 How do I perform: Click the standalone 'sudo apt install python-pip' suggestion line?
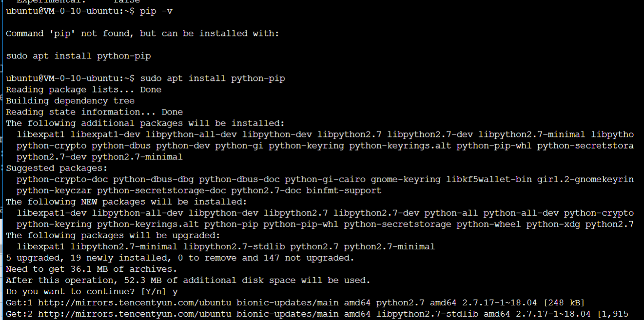(78, 56)
